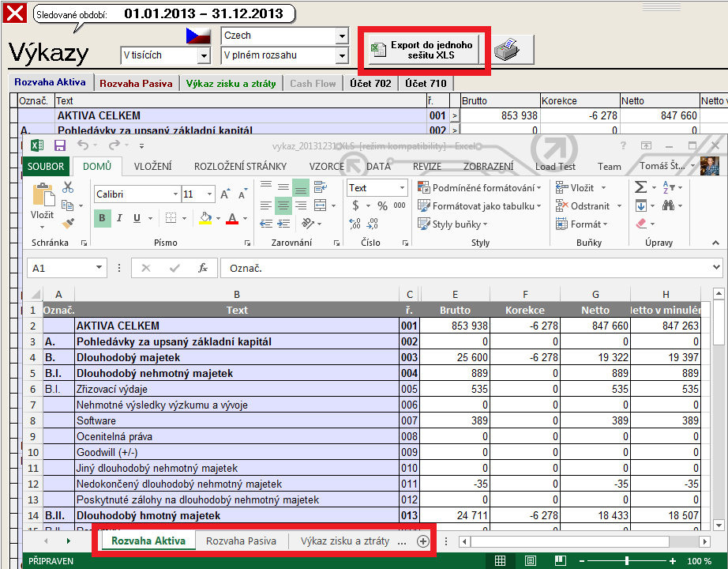This screenshot has width=728, height=569.
Task: Click the text orientation icon
Action: click(x=308, y=224)
